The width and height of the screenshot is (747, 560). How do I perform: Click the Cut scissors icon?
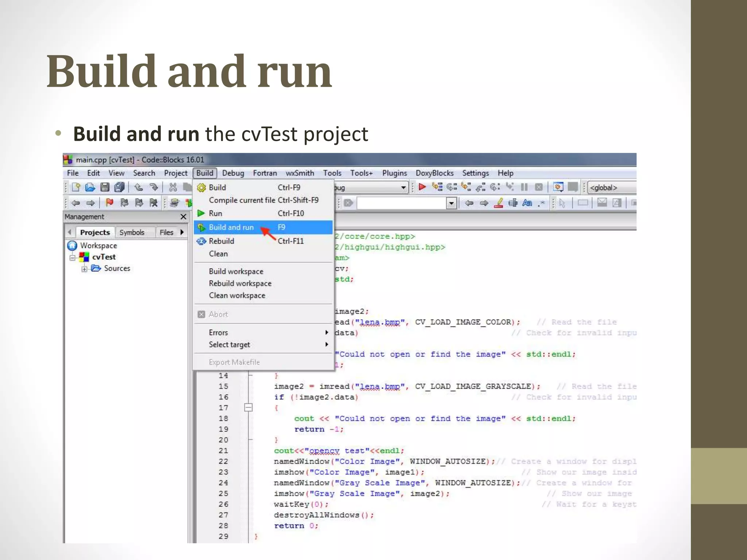pyautogui.click(x=173, y=187)
